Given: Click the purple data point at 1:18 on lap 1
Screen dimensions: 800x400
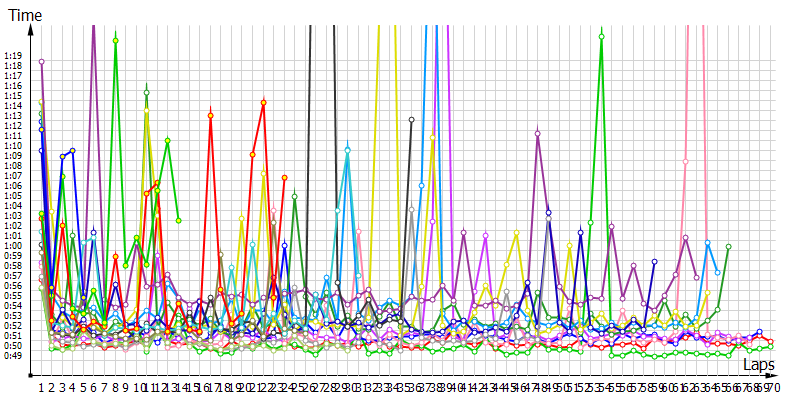Looking at the screenshot, I should 41,62.
